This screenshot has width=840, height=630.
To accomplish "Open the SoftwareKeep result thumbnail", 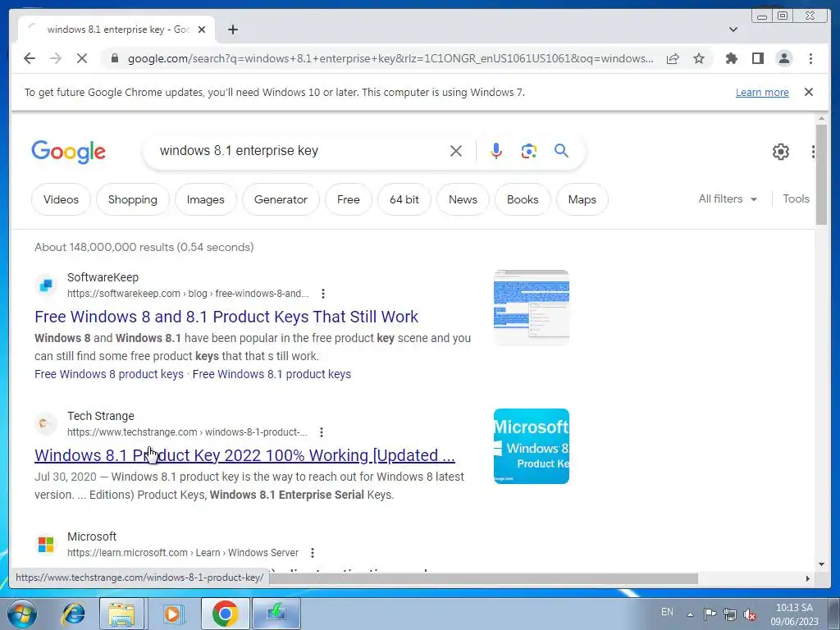I will click(531, 307).
